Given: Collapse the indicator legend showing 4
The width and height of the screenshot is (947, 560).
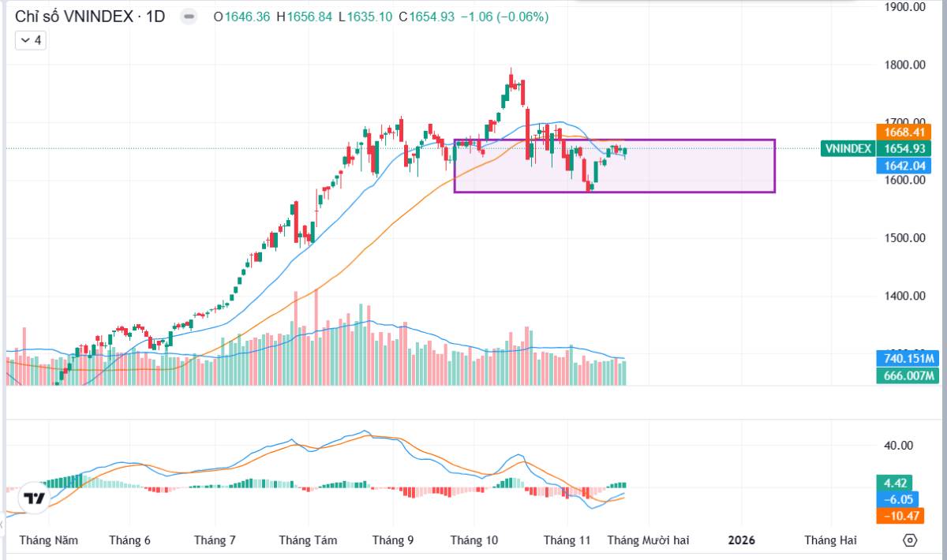Looking at the screenshot, I should click(32, 40).
